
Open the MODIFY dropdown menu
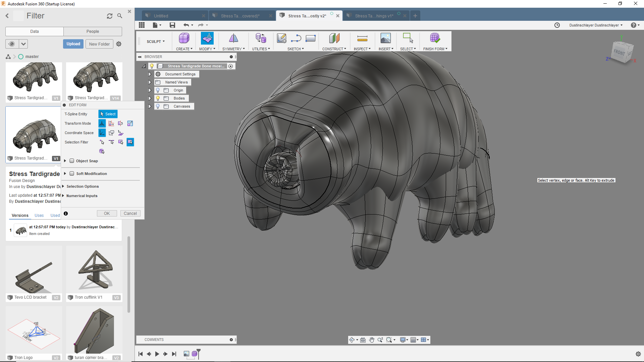point(207,49)
